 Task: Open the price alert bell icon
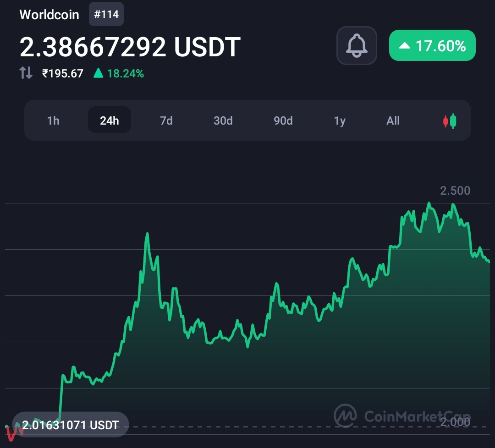(x=357, y=46)
